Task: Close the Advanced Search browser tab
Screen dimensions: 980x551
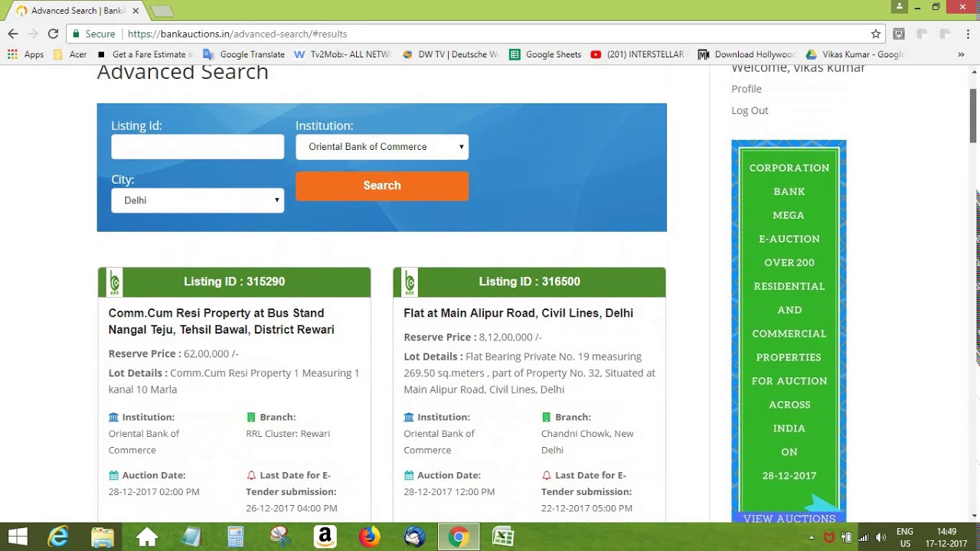Action: (x=136, y=11)
